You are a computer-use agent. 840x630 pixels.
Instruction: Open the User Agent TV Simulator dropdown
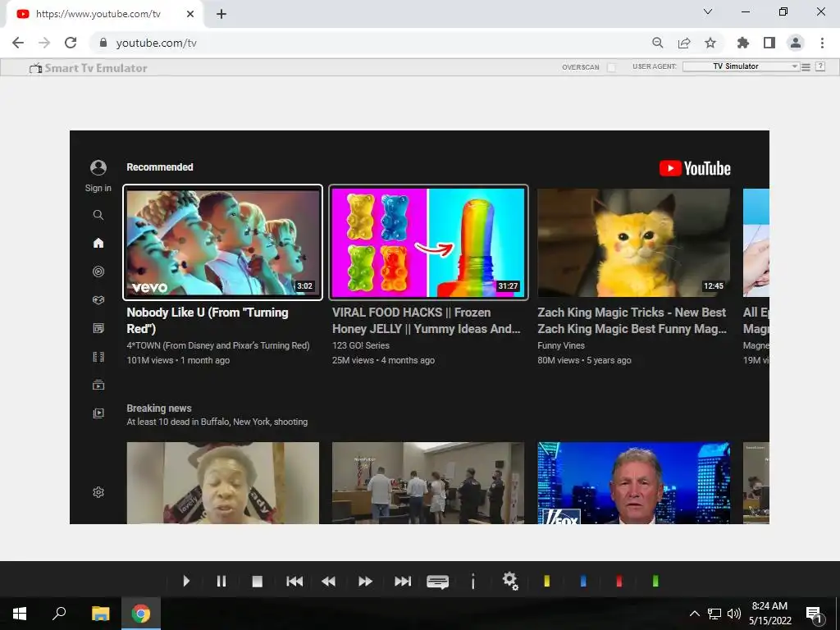click(741, 66)
